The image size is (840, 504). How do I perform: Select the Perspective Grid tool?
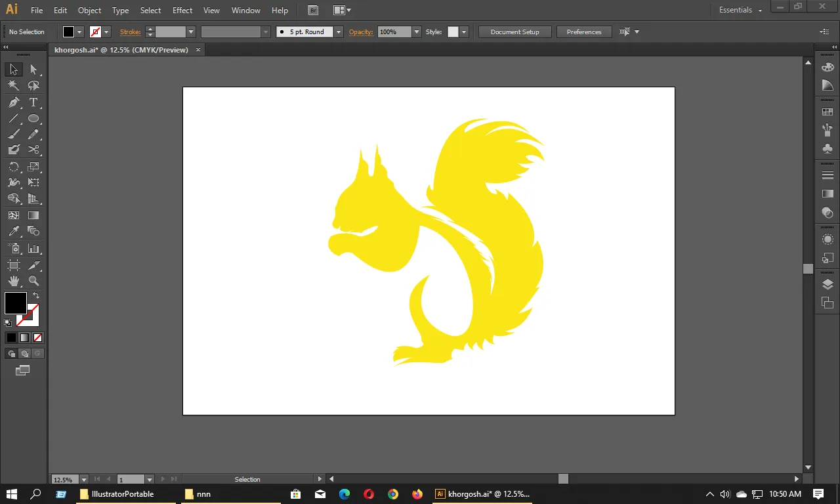pos(33,199)
